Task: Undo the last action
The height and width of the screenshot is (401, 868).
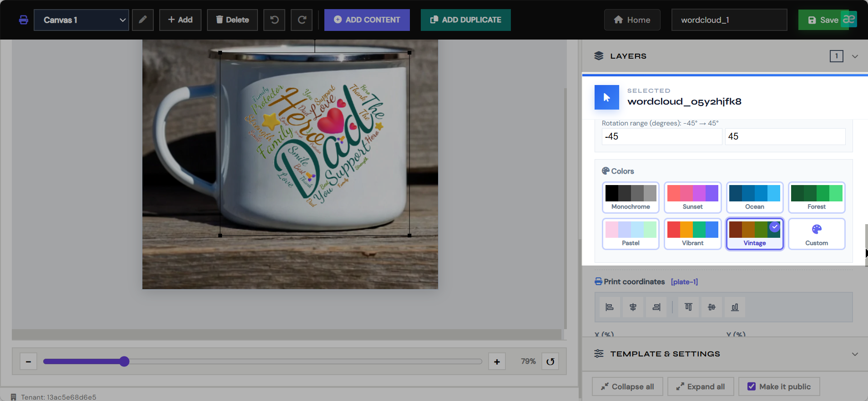Action: (274, 20)
